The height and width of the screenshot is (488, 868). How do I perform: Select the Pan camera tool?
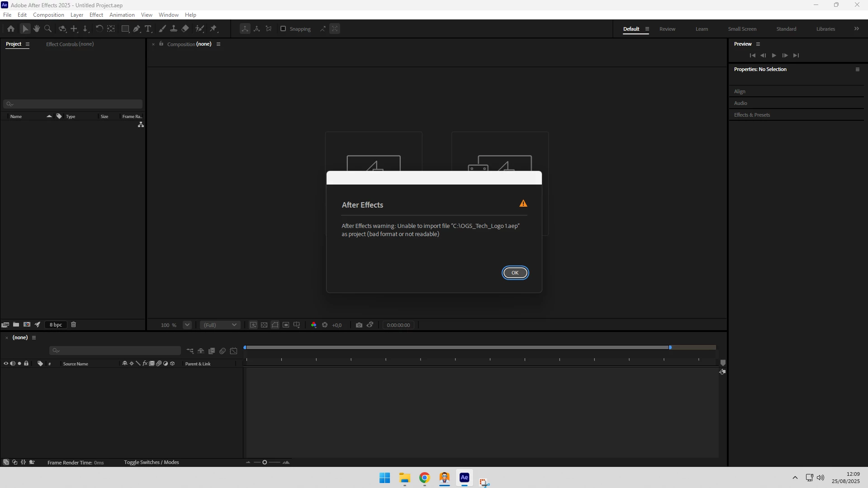point(74,29)
